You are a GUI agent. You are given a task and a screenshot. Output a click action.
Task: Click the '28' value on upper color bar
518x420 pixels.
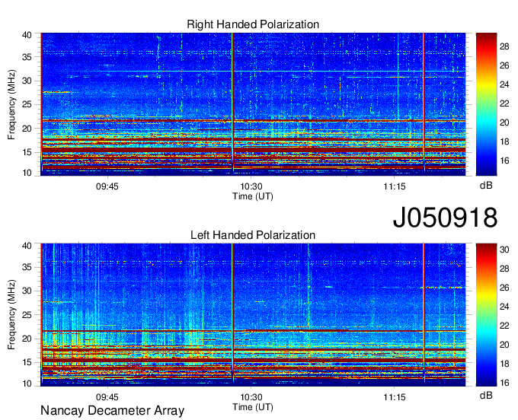tap(504, 46)
